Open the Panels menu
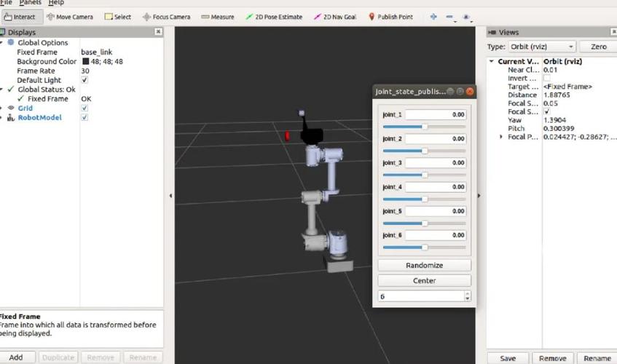This screenshot has height=364, width=617. [30, 3]
